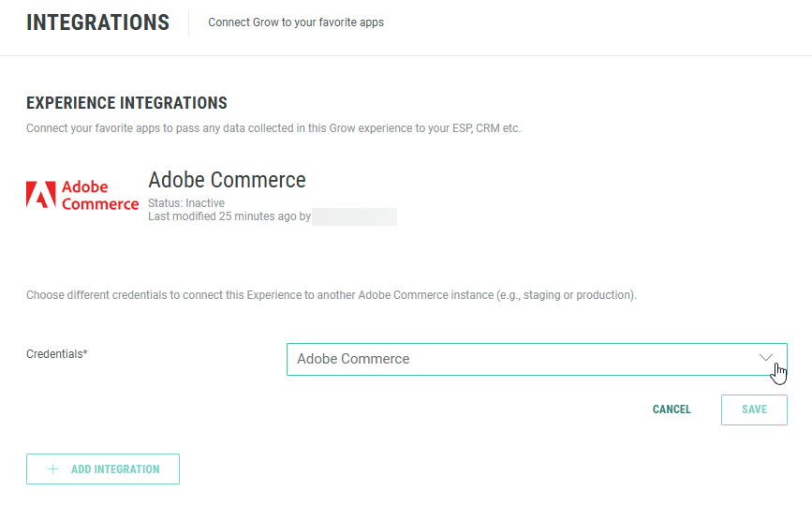Image resolution: width=812 pixels, height=506 pixels.
Task: Open the Credentials combo box field
Action: [x=524, y=359]
